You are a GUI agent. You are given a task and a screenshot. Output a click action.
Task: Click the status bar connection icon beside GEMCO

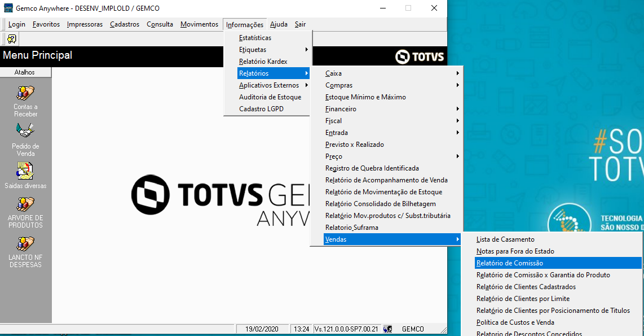(x=388, y=329)
